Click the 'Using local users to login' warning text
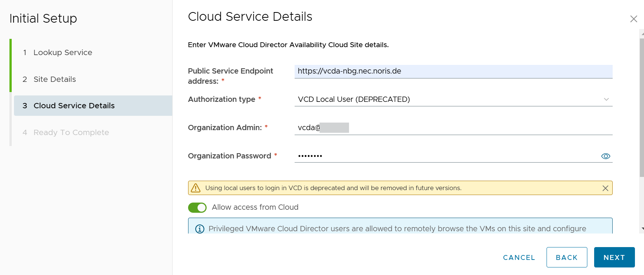The width and height of the screenshot is (644, 275). [x=333, y=188]
